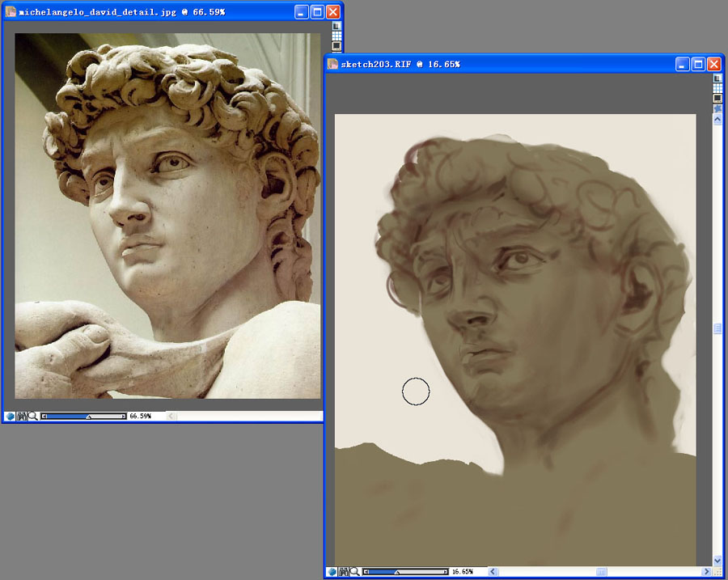Click the zoom slider left arrow in sketch203.RIF
The image size is (728, 580).
tap(366, 572)
